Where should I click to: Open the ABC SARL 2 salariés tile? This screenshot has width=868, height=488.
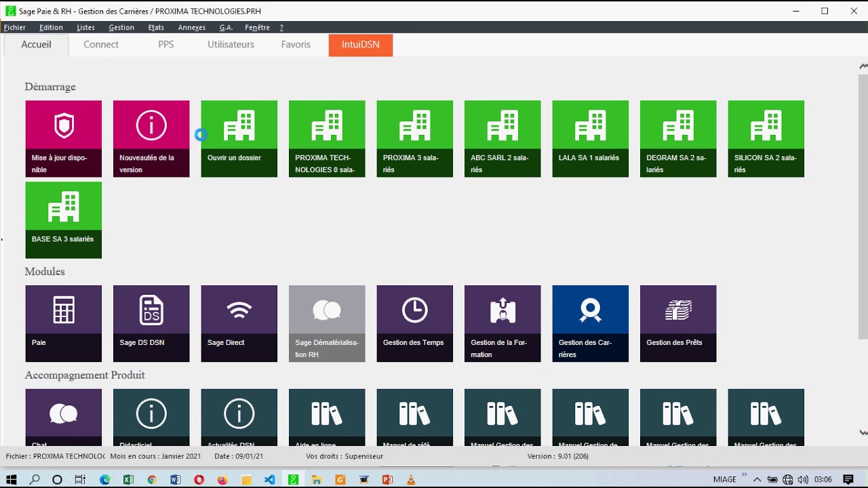[x=502, y=139]
